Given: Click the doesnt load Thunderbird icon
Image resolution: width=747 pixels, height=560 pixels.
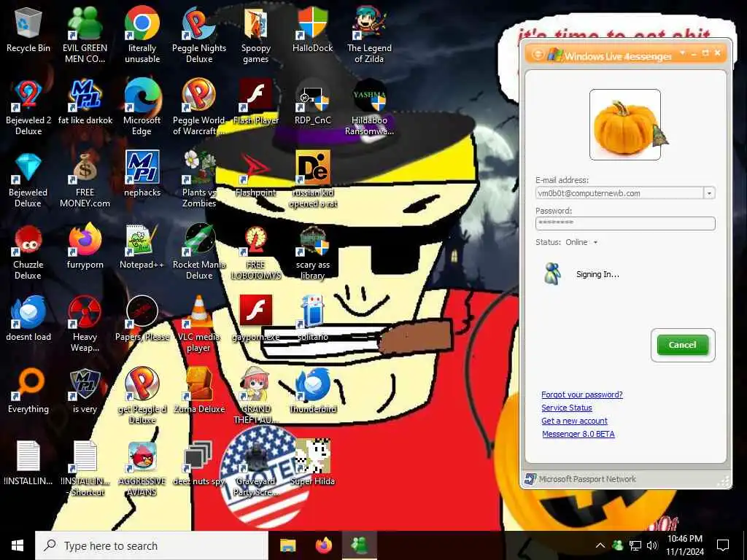Looking at the screenshot, I should pyautogui.click(x=28, y=312).
